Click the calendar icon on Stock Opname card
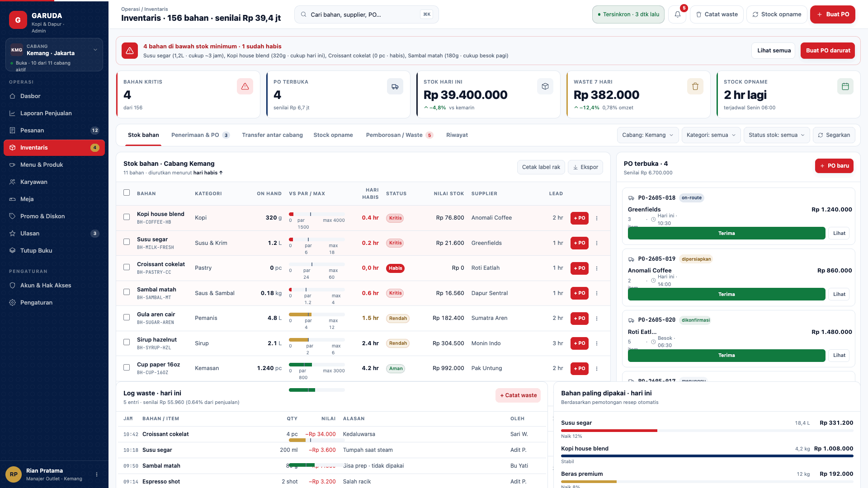 (x=845, y=86)
